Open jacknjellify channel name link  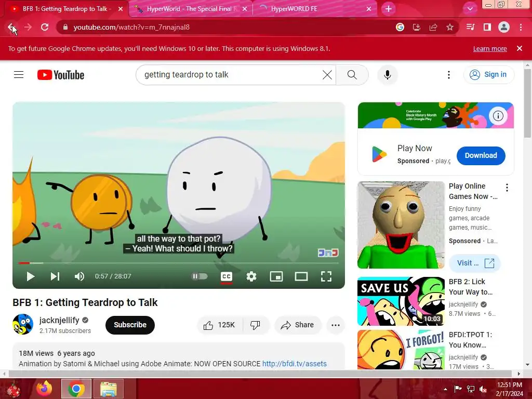(x=59, y=320)
